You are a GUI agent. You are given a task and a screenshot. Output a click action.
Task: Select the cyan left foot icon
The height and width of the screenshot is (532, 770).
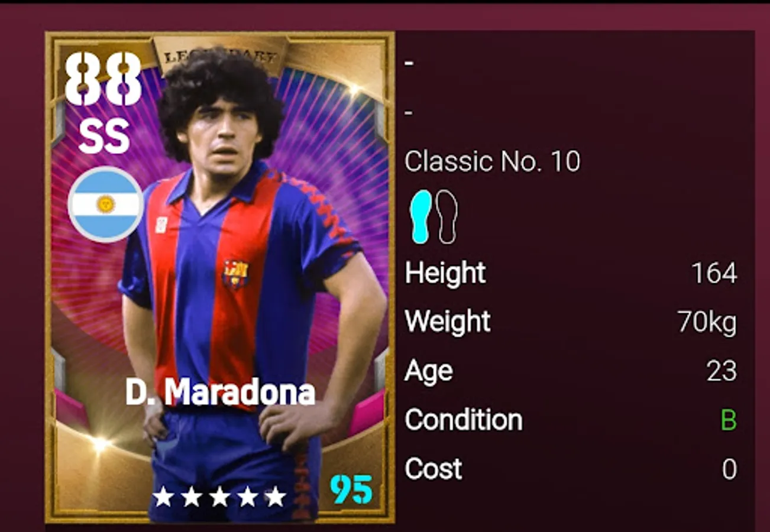(x=421, y=217)
